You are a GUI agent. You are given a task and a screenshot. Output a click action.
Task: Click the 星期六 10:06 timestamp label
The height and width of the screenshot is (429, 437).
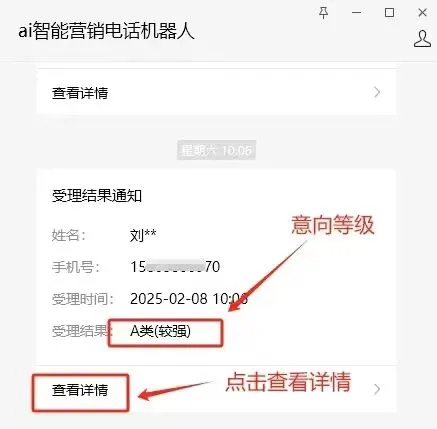tap(216, 150)
